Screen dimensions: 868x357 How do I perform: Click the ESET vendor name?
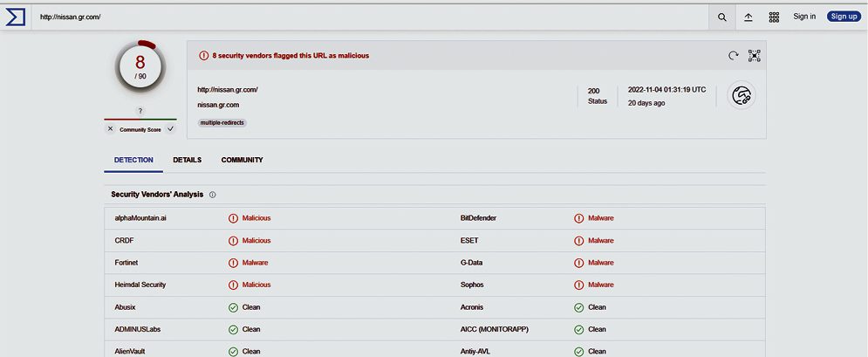469,240
